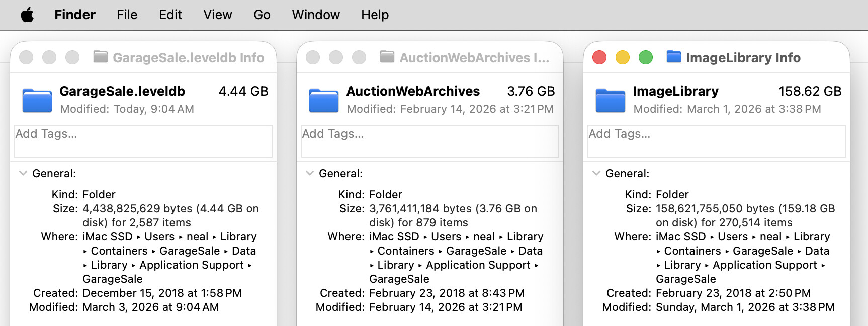Collapse General section in ImageLibrary Info
Viewport: 868px width, 326px height.
[x=596, y=173]
